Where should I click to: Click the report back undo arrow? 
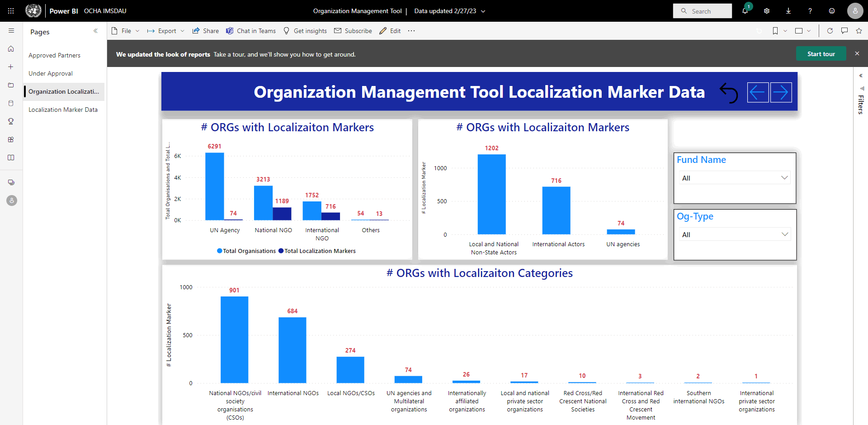click(729, 93)
